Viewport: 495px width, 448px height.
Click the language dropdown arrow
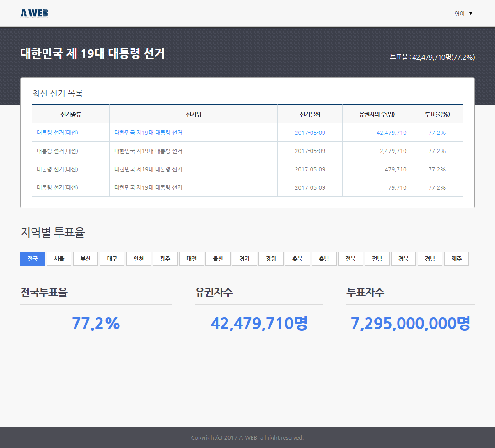[471, 14]
